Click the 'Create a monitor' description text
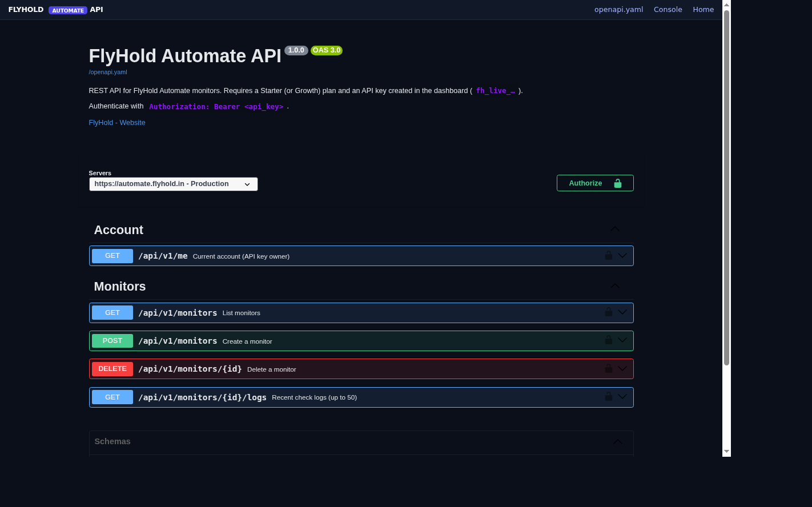This screenshot has width=812, height=507. [247, 341]
